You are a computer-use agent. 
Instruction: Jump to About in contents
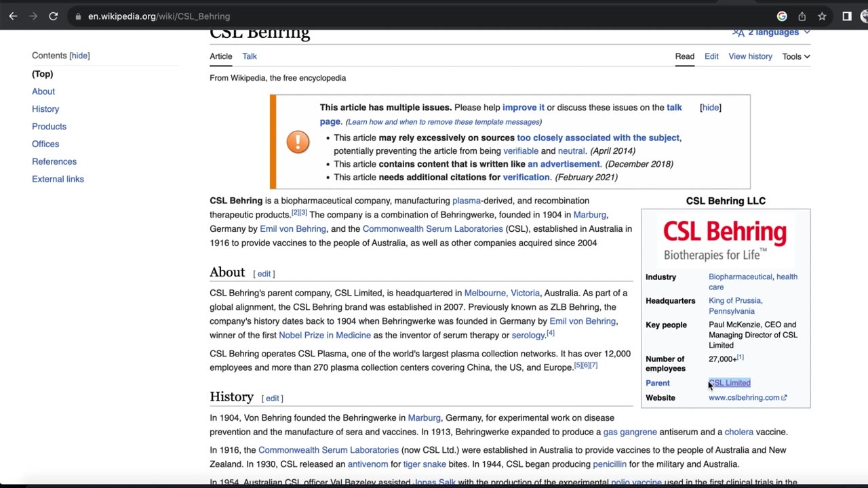(43, 91)
